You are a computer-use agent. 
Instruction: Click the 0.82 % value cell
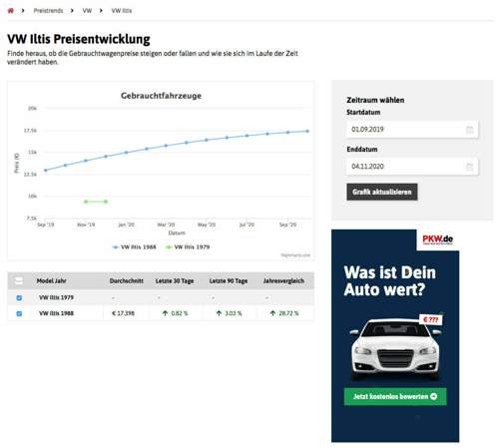point(180,313)
